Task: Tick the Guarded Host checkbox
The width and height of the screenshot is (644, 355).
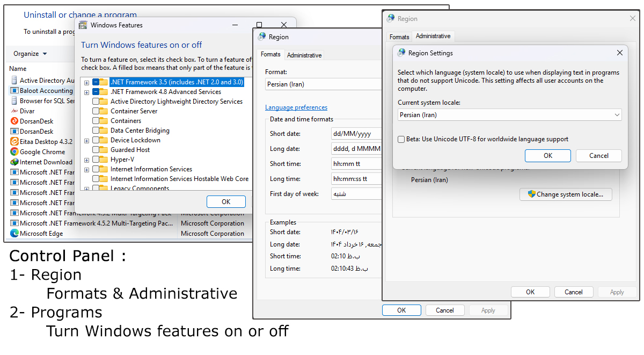Action: [96, 150]
